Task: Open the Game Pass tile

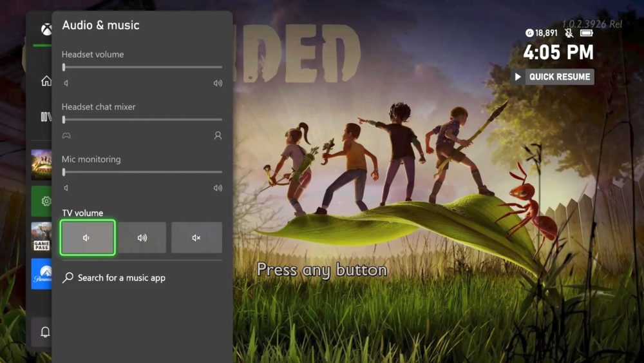Action: pyautogui.click(x=41, y=237)
